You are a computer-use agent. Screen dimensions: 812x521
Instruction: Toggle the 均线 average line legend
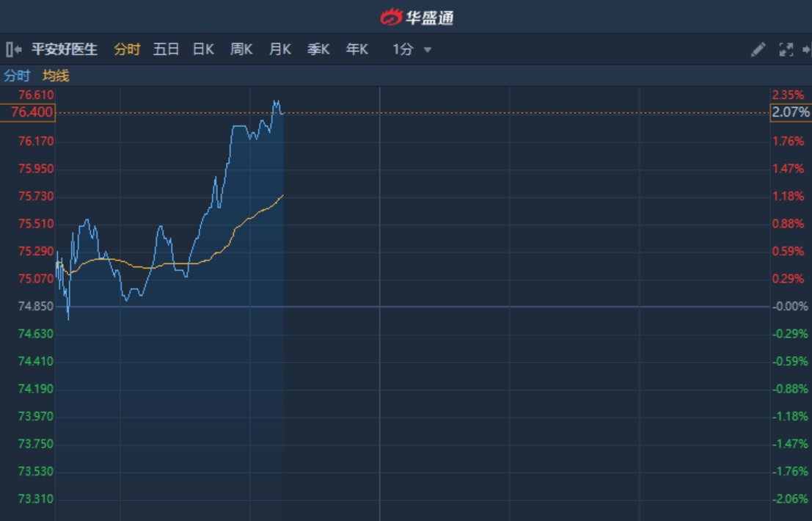(56, 76)
